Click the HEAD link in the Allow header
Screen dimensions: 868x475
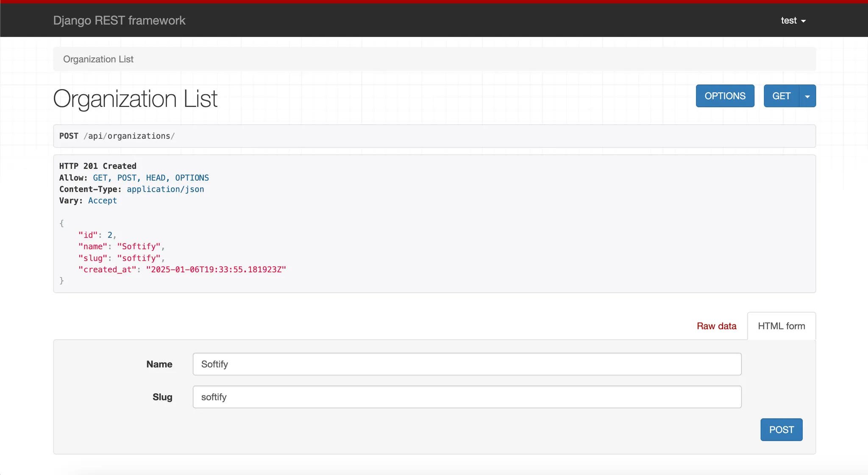156,178
